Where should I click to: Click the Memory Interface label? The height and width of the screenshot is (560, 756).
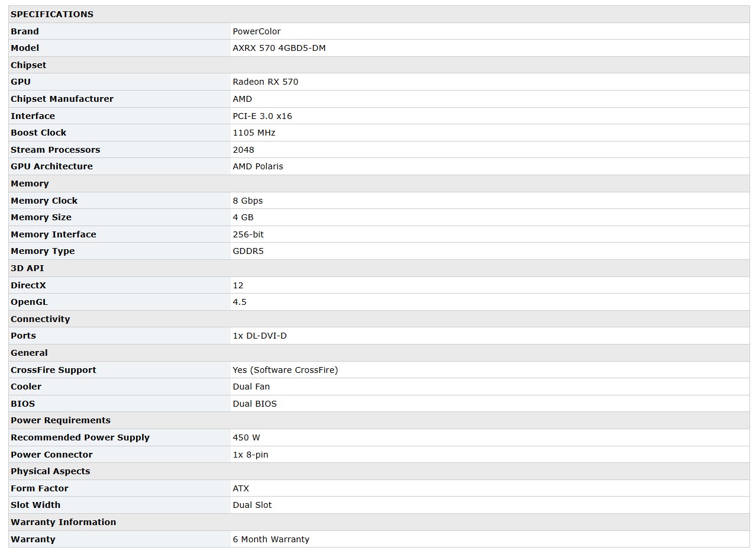click(x=53, y=234)
